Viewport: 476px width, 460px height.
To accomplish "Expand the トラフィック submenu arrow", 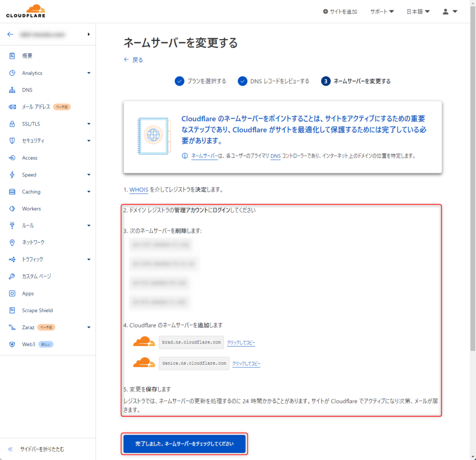I will click(x=89, y=259).
